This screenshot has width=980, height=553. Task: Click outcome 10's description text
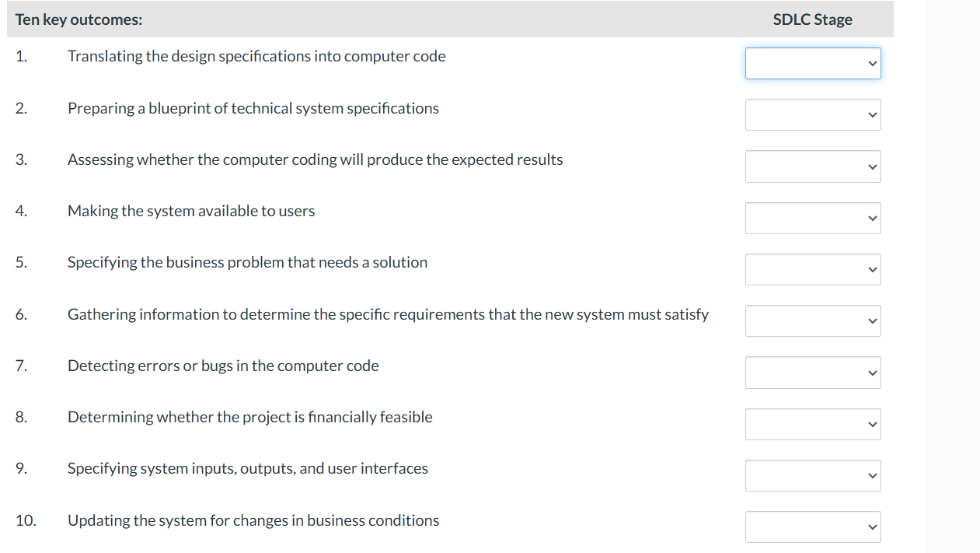tap(253, 520)
